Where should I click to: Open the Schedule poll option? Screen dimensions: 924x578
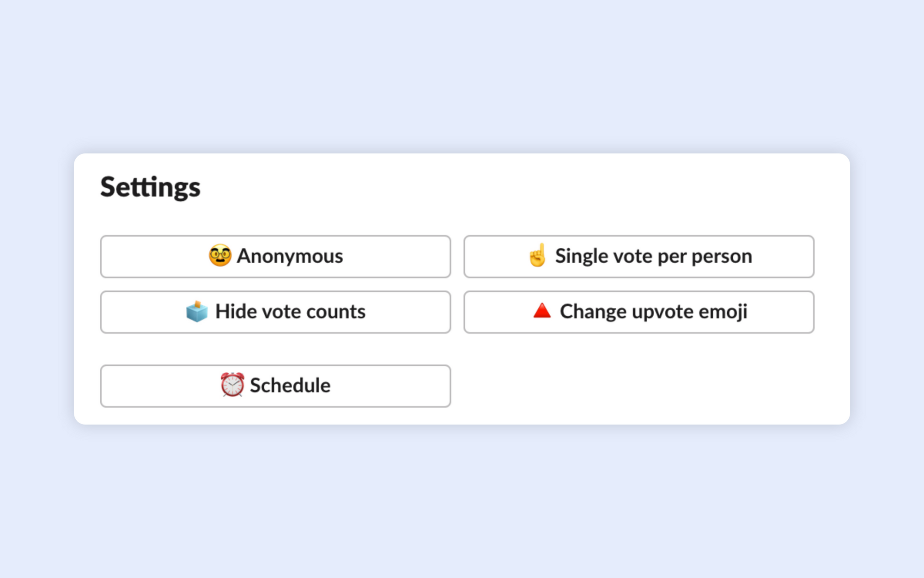click(275, 386)
